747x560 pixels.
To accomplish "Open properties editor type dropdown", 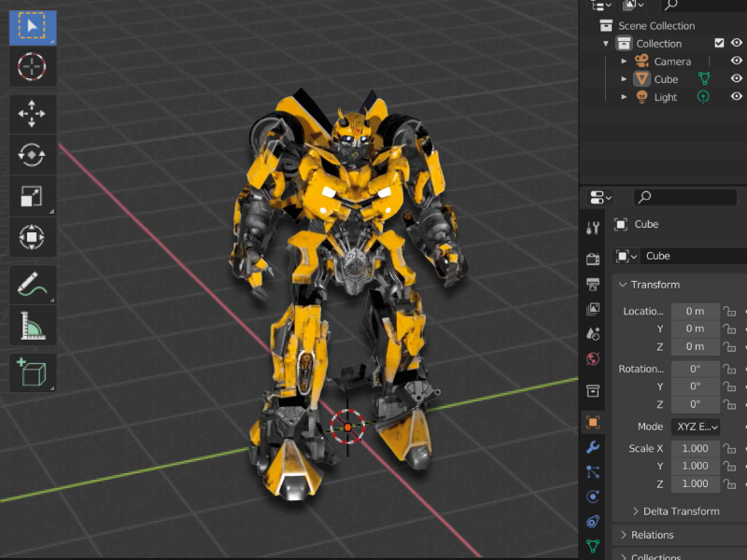I will pyautogui.click(x=600, y=197).
